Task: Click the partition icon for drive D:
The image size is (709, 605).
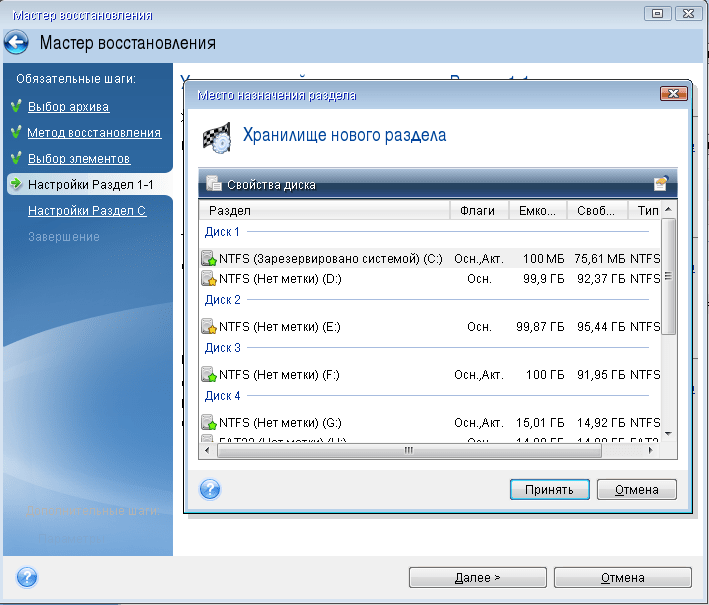Action: click(209, 279)
